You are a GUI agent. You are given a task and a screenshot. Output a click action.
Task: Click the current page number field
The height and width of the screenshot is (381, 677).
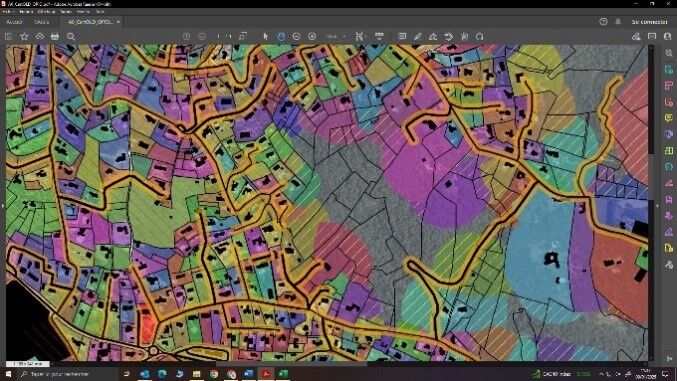pos(219,37)
